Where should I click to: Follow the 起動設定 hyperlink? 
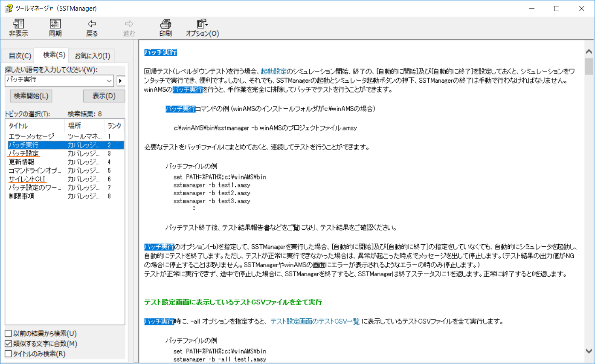(273, 71)
